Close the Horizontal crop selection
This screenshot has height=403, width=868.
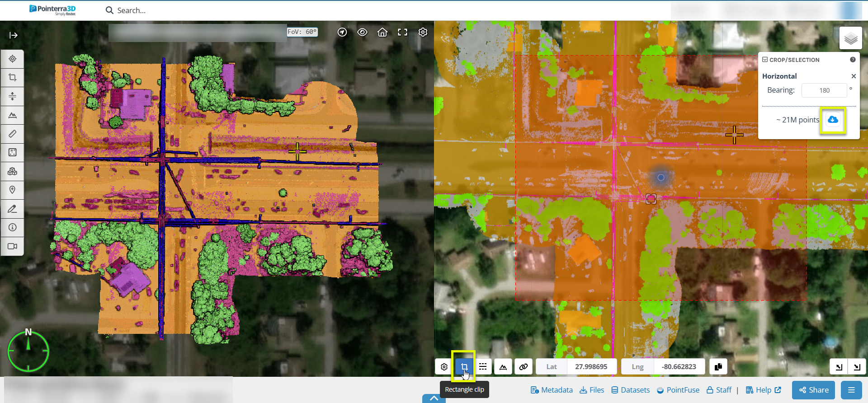854,76
